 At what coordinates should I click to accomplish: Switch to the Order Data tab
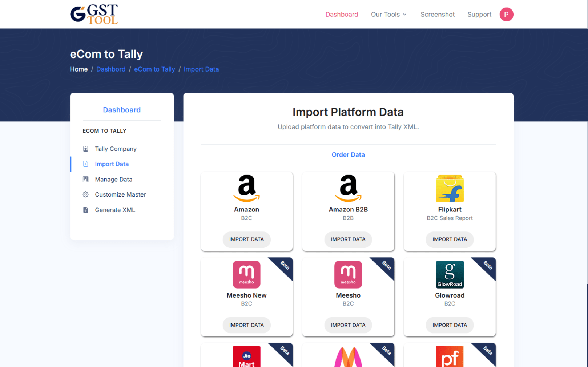[x=348, y=154]
